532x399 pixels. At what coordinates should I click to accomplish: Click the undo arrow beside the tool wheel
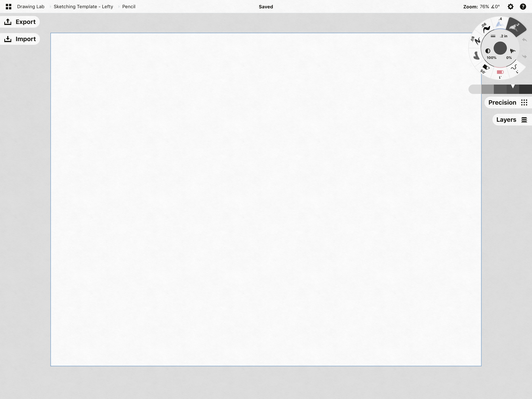[524, 40]
